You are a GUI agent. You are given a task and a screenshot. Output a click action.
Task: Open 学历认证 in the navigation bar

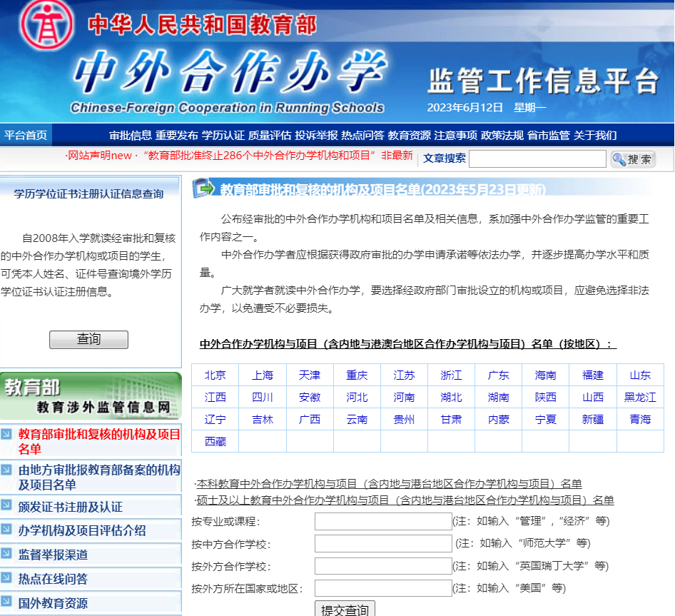tap(223, 135)
